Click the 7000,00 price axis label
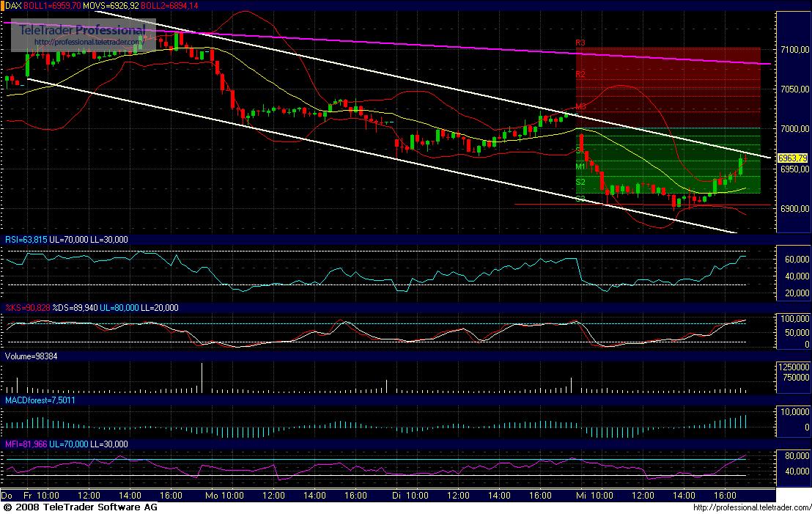 [794, 129]
